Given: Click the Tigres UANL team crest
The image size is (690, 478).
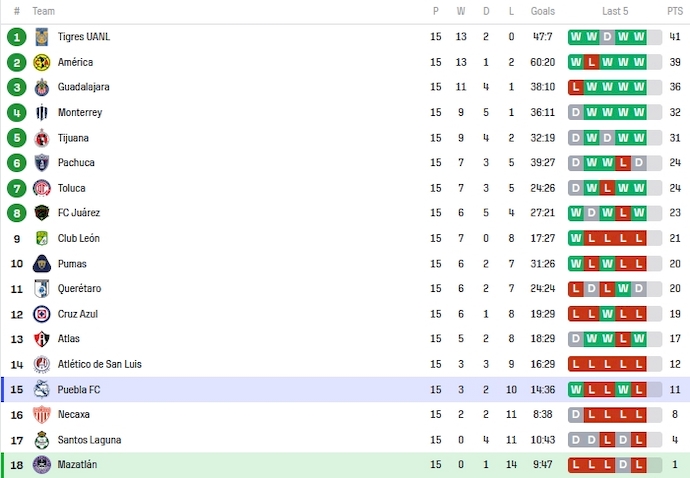Looking at the screenshot, I should 42,37.
